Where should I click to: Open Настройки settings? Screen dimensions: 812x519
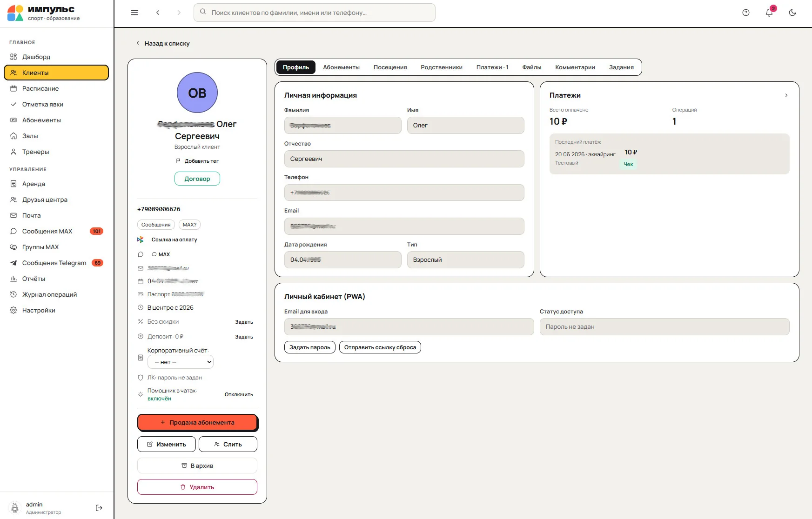pos(56,310)
